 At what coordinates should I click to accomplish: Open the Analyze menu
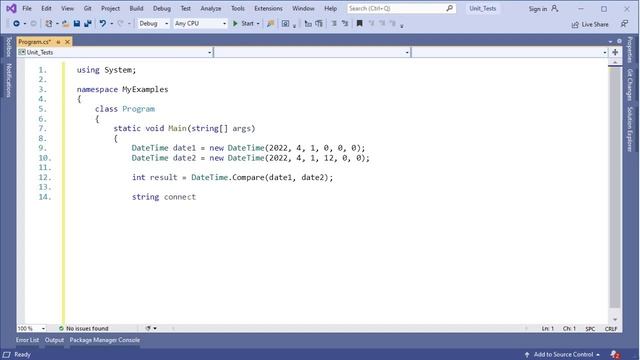pyautogui.click(x=211, y=8)
